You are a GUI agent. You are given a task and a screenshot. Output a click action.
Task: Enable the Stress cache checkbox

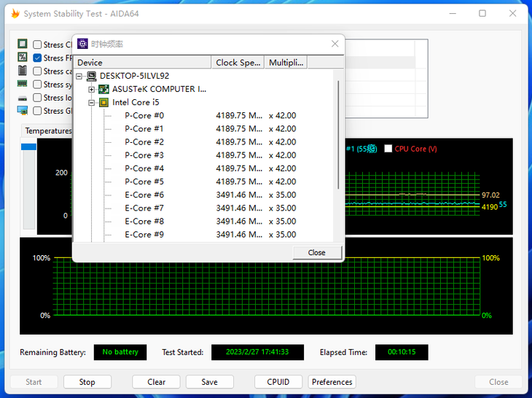pyautogui.click(x=37, y=71)
